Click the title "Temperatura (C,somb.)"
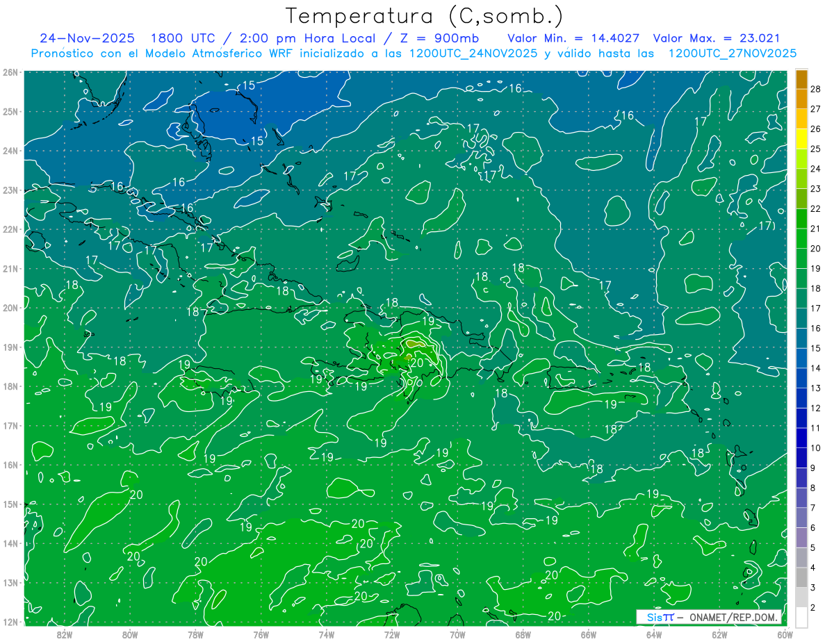This screenshot has height=644, width=834. click(425, 16)
